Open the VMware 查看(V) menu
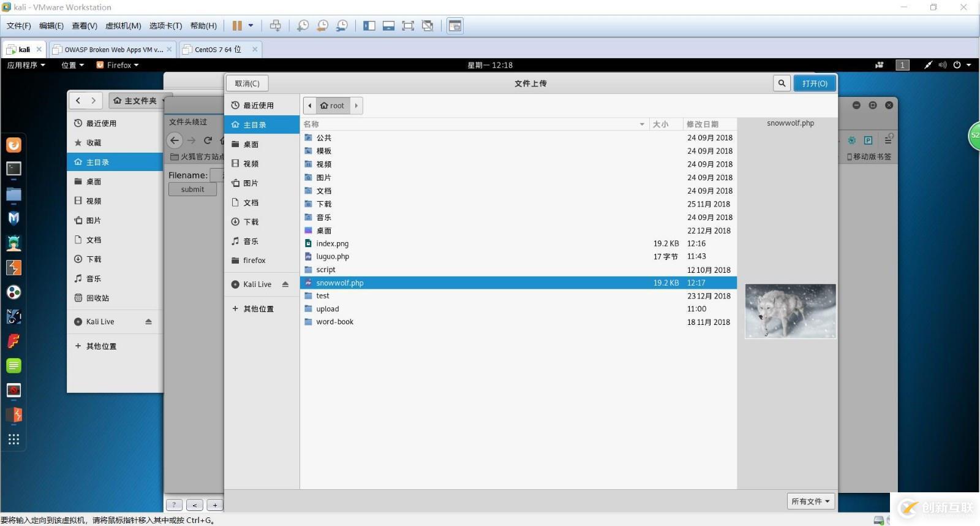The height and width of the screenshot is (526, 980). [85, 26]
